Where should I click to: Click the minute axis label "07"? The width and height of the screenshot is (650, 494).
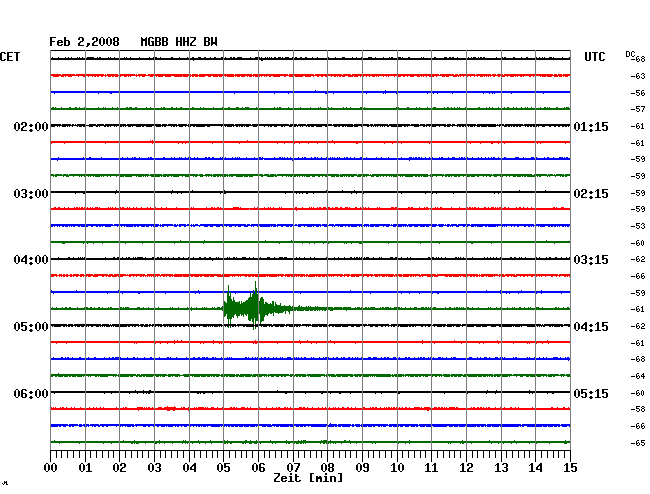(x=293, y=468)
